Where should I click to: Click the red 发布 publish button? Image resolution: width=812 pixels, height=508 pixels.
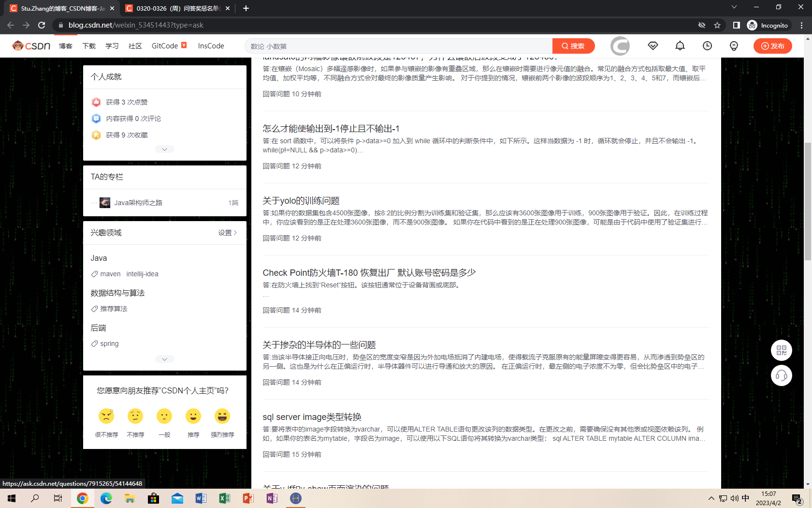pyautogui.click(x=772, y=46)
